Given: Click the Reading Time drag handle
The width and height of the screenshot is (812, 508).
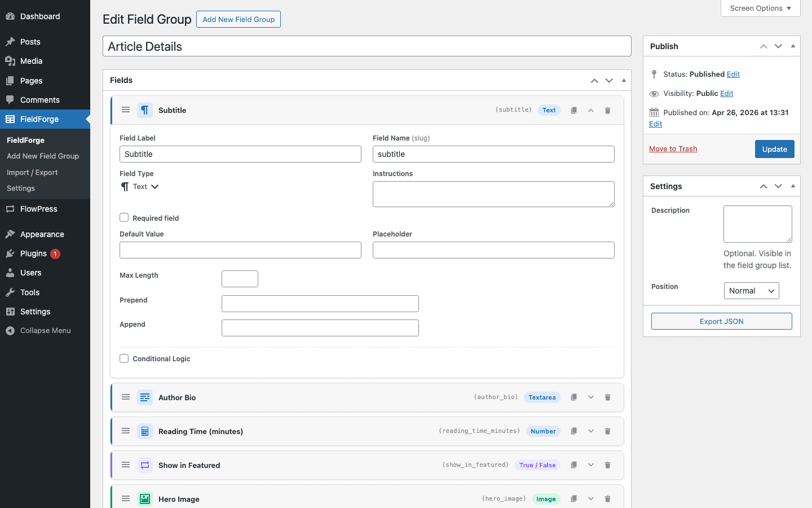Looking at the screenshot, I should (x=126, y=431).
